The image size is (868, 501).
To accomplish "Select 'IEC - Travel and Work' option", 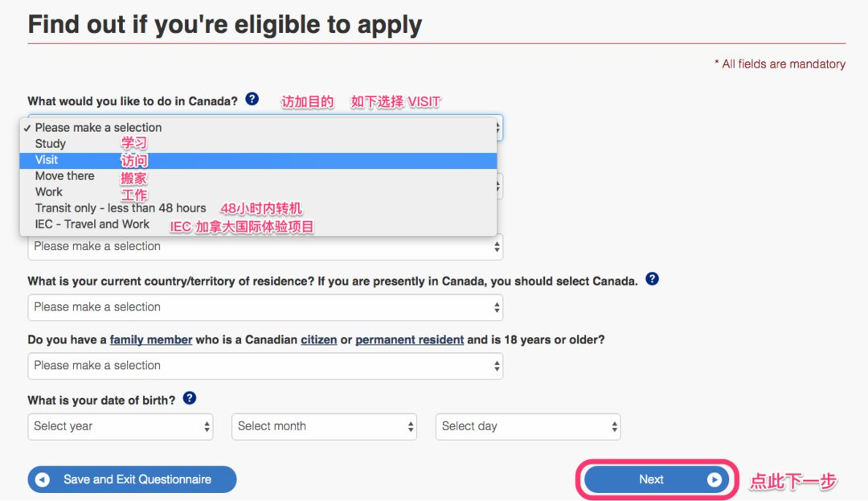I will click(92, 224).
